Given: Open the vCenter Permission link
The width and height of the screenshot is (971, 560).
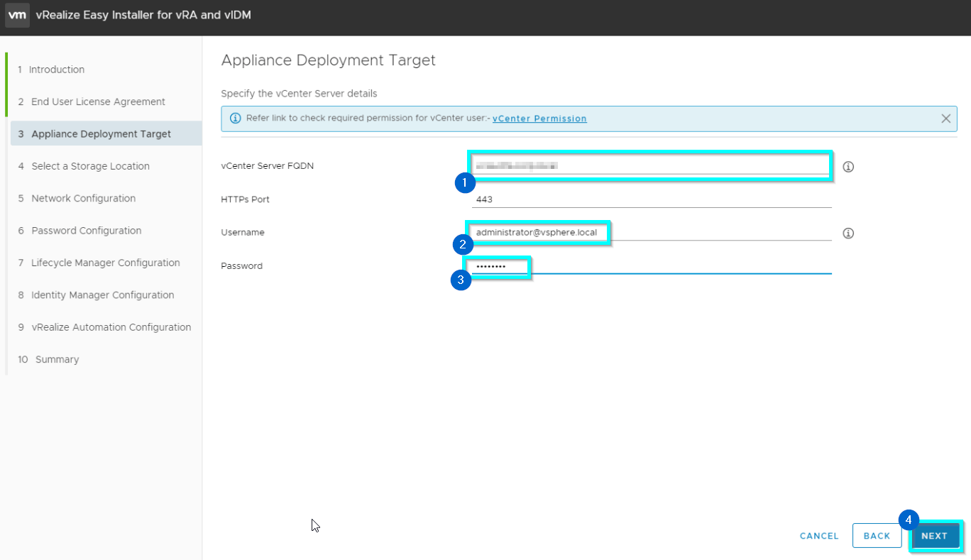Looking at the screenshot, I should click(539, 119).
